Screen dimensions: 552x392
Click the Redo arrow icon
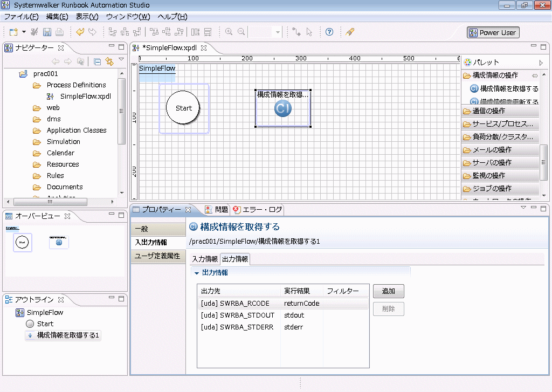(92, 32)
